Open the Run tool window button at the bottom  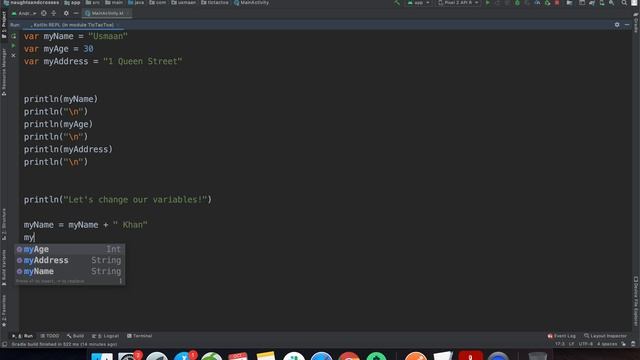(x=23, y=336)
